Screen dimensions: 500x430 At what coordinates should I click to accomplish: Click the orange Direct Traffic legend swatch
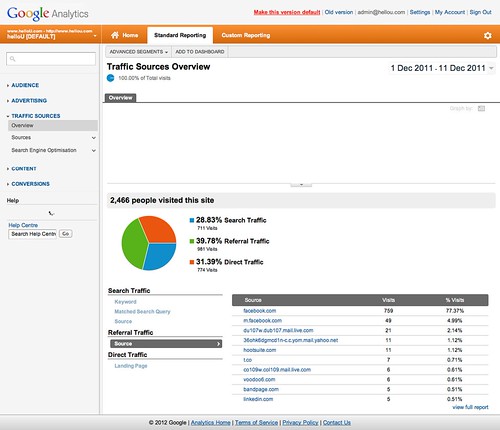pos(192,262)
